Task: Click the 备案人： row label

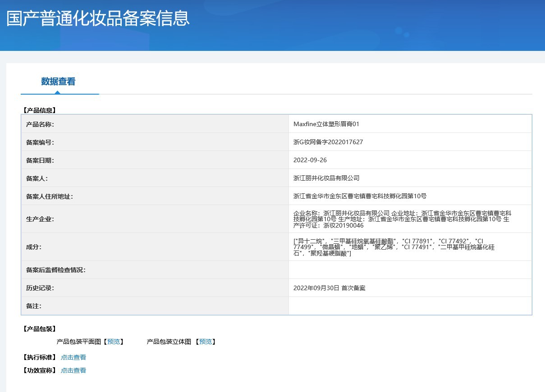Action: tap(37, 178)
